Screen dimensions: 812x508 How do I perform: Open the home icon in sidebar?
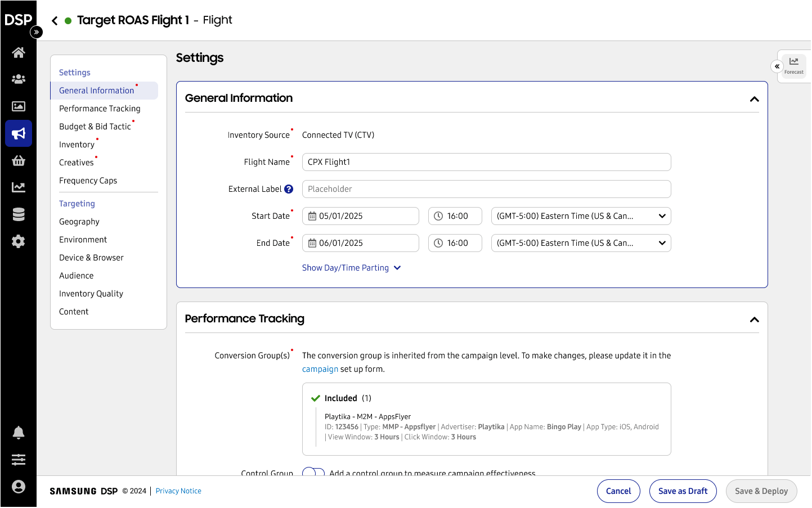(19, 52)
